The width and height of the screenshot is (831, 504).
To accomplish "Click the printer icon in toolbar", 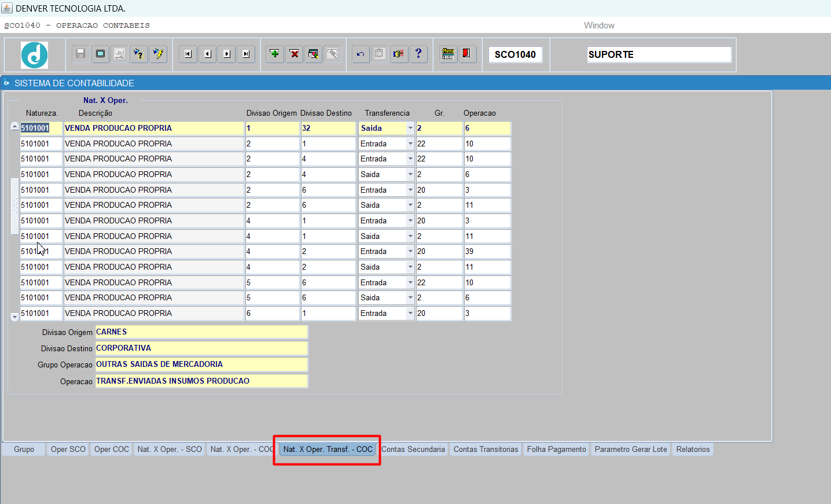I will click(x=119, y=54).
